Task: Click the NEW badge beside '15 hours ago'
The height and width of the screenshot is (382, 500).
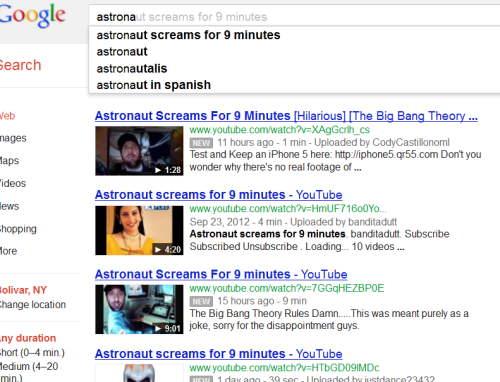Action: click(201, 302)
